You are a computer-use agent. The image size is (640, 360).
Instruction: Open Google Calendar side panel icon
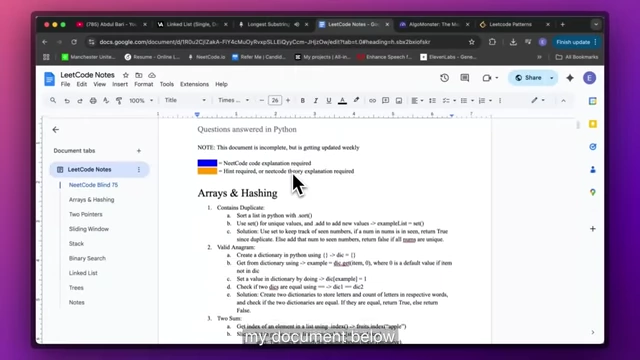point(593,101)
